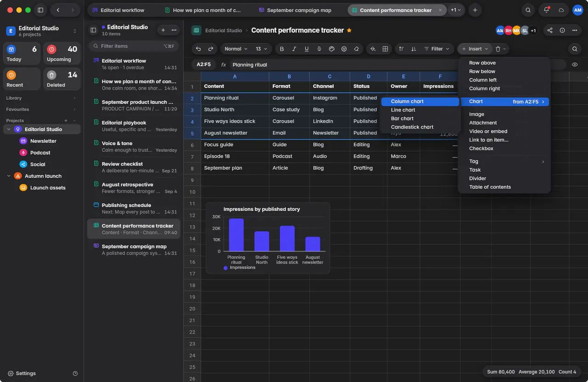
Task: Toggle formula visibility eye icon
Action: [x=575, y=65]
